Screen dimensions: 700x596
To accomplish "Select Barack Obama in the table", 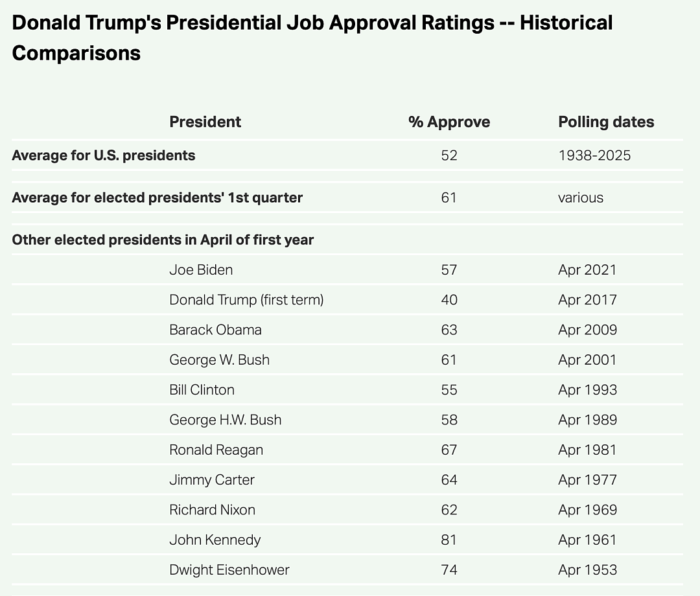I will pyautogui.click(x=215, y=330).
